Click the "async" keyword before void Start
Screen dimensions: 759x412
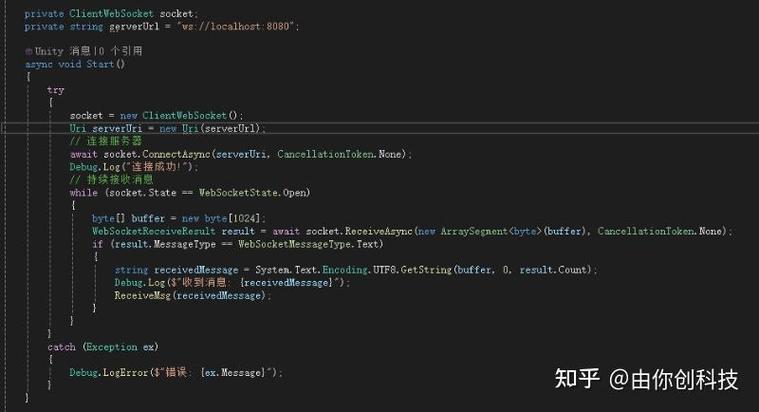[39, 64]
